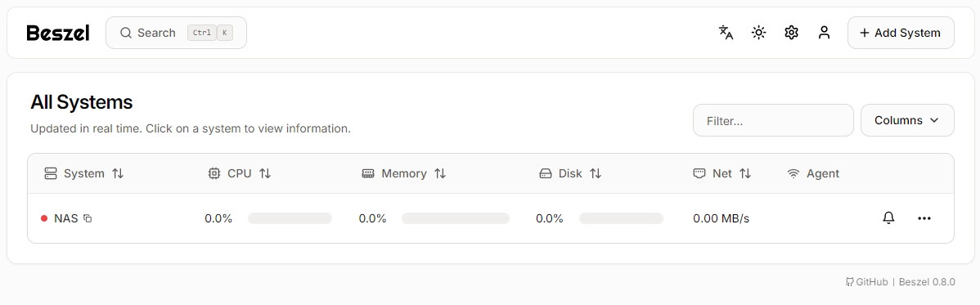Sort by the Disk column header
This screenshot has width=980, height=305.
[x=570, y=173]
